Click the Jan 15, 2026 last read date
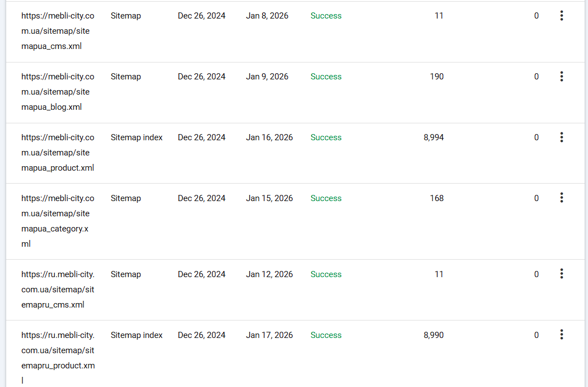 point(269,198)
